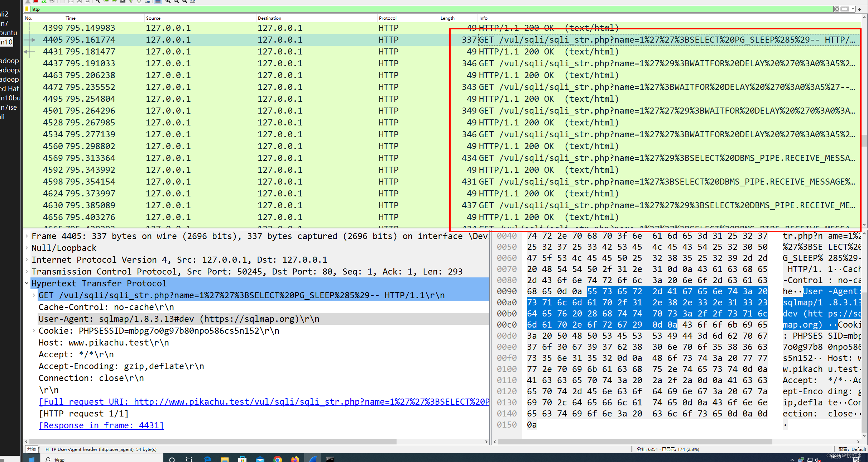
Task: Select the [HTTP request 1/1] line
Action: point(83,414)
